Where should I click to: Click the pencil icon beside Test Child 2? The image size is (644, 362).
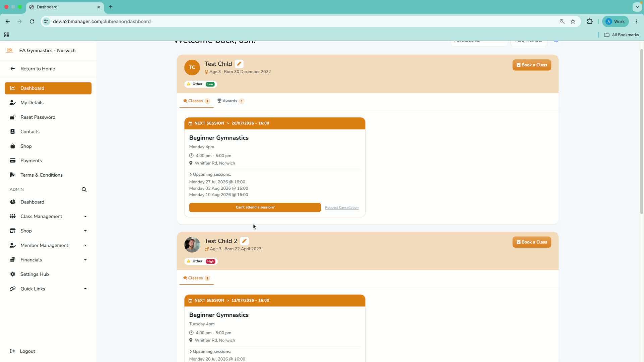[x=245, y=241]
